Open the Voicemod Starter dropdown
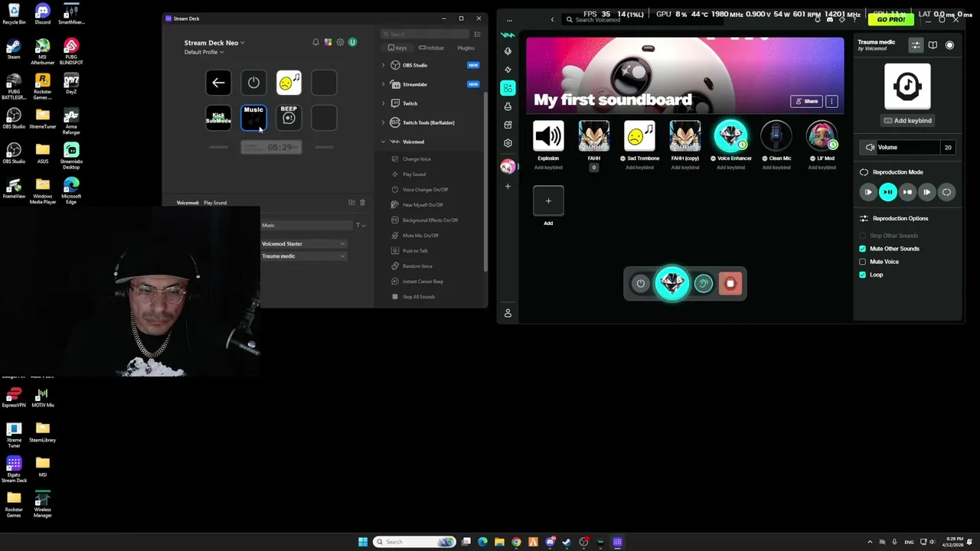Viewport: 980px width, 551px height. (304, 244)
